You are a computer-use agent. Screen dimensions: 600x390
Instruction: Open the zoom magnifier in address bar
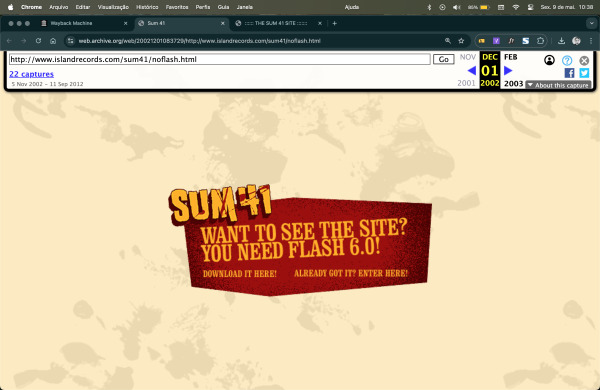pos(447,41)
